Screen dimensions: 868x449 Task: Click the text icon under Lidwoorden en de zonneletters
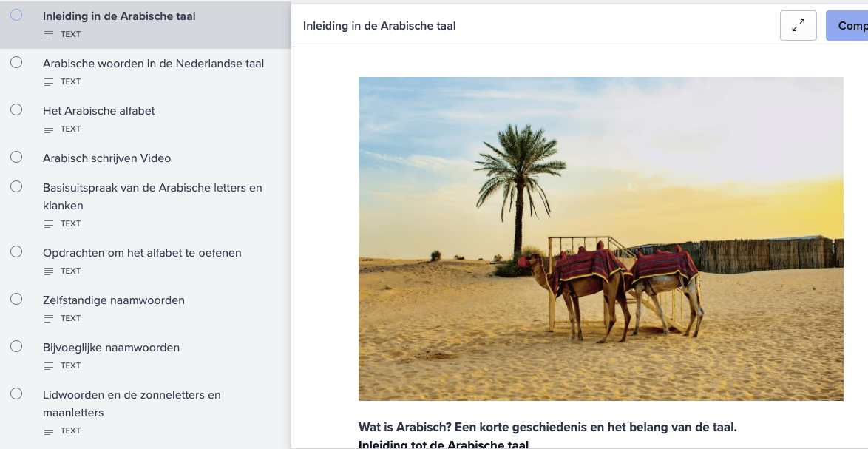49,431
